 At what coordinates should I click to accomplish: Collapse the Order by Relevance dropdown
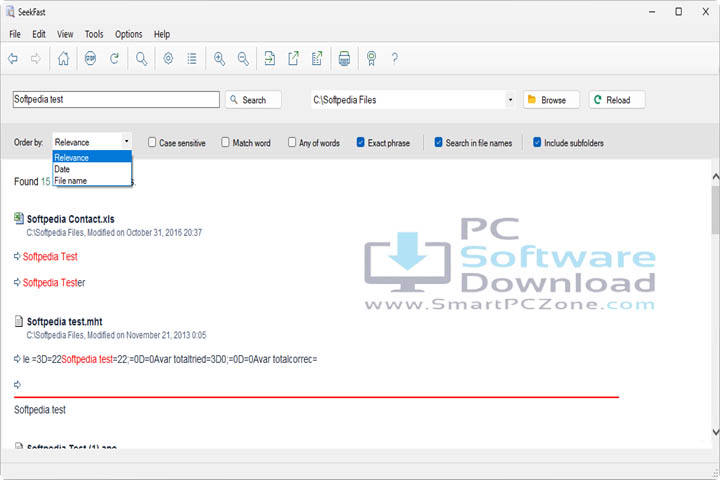click(126, 141)
